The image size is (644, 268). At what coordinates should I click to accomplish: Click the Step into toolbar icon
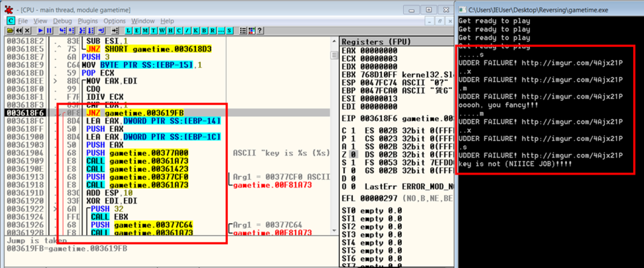click(x=63, y=30)
